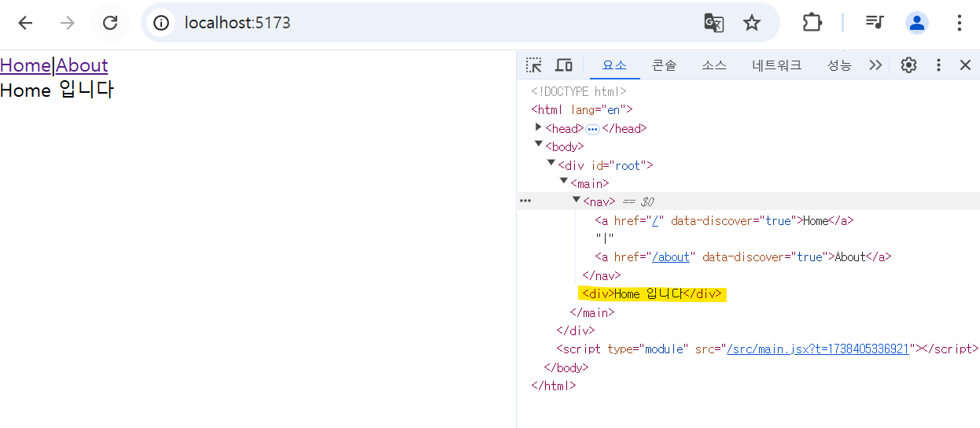The image size is (980, 428).
Task: Select the html lang="en" node
Action: (x=581, y=110)
